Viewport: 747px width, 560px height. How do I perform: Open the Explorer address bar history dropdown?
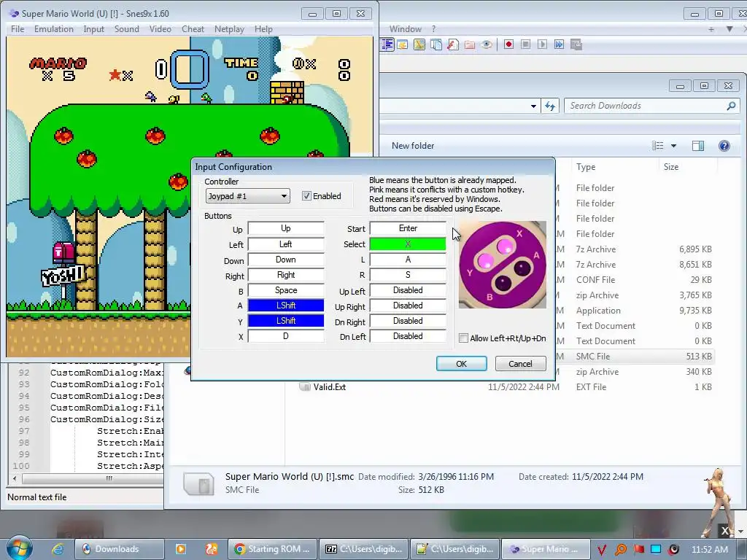point(533,106)
